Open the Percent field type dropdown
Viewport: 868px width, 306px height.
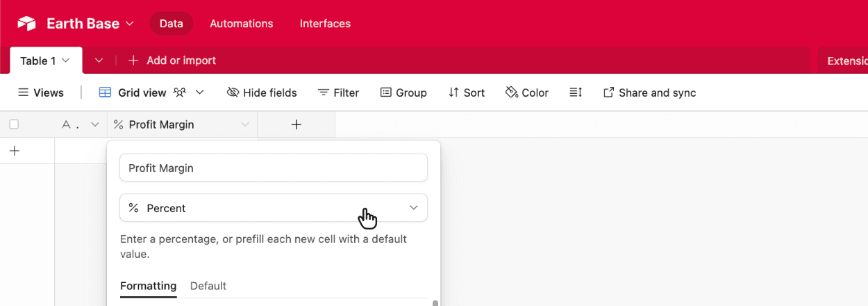coord(274,208)
